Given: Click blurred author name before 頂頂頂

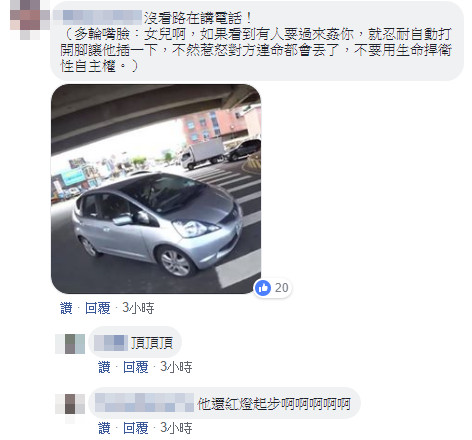Looking at the screenshot, I should point(111,343).
